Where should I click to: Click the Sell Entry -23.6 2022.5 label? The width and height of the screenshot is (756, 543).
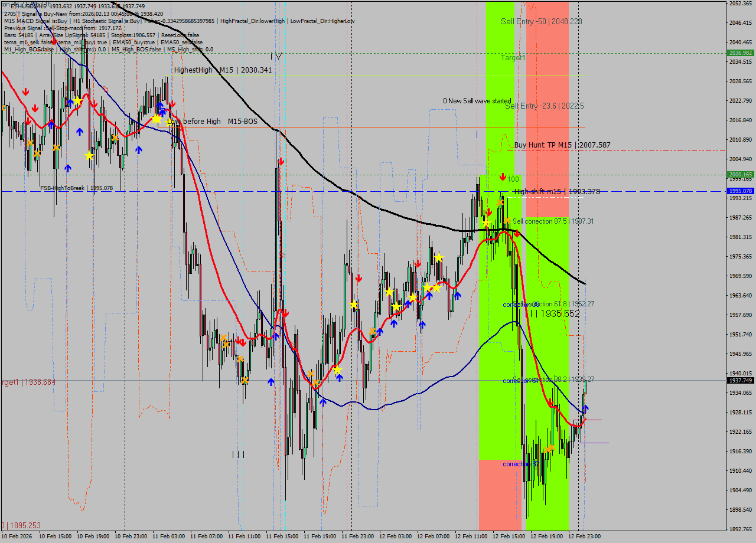pyautogui.click(x=544, y=106)
